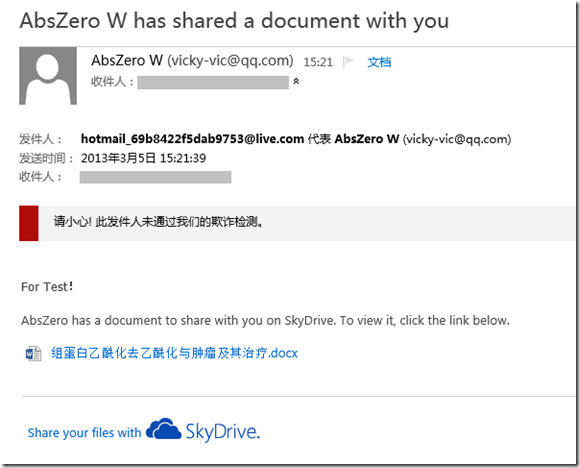Click the red fraud warning bar
Image resolution: width=580 pixels, height=468 pixels.
(29, 223)
